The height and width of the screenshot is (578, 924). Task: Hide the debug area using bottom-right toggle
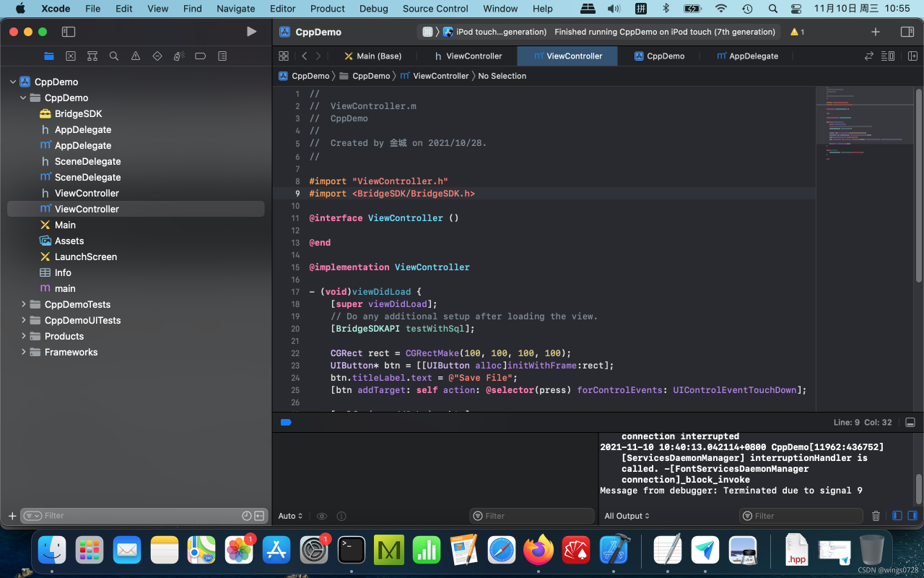[910, 423]
